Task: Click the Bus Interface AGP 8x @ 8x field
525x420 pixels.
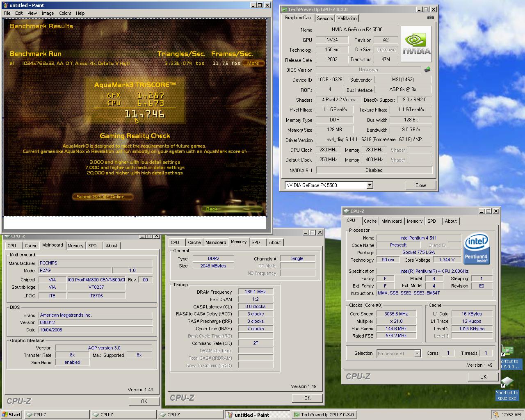Action: pyautogui.click(x=403, y=89)
